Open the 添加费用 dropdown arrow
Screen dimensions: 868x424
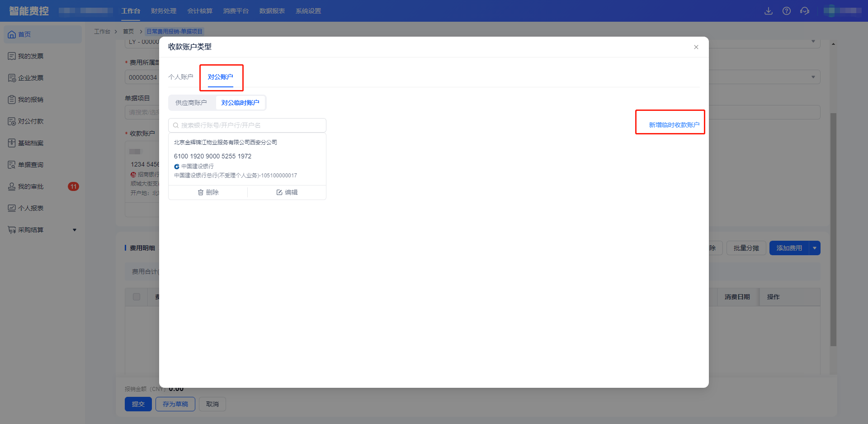[815, 248]
